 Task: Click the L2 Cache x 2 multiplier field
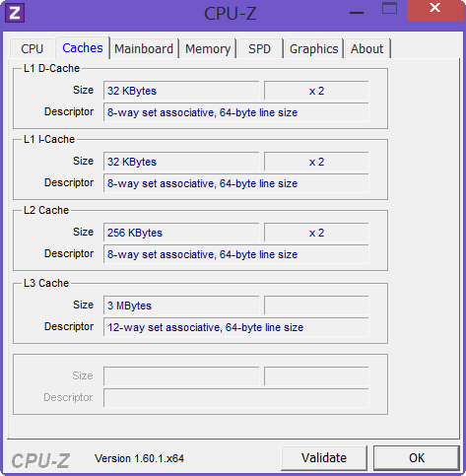pyautogui.click(x=316, y=233)
